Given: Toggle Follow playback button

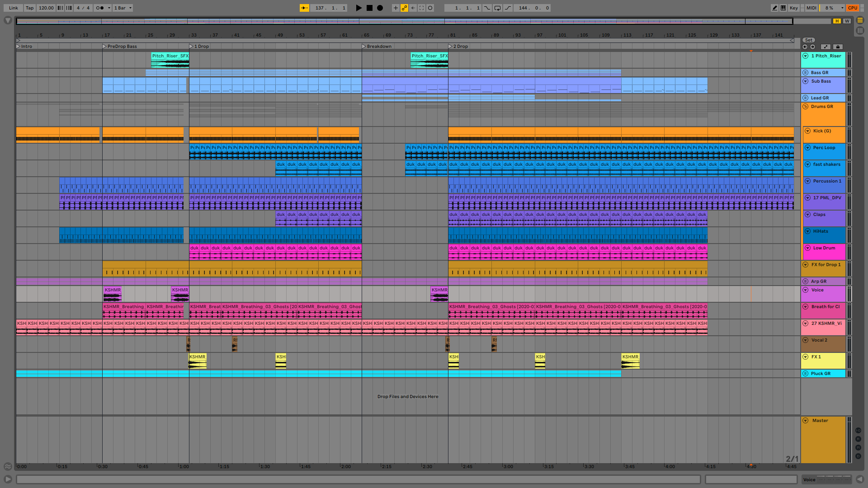Looking at the screenshot, I should coord(304,8).
